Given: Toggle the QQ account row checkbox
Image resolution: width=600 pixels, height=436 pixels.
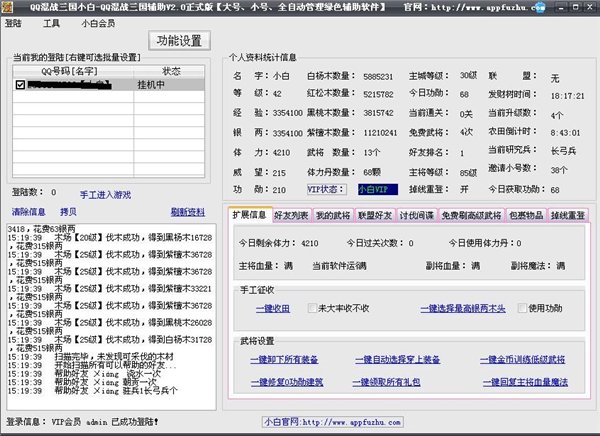Looking at the screenshot, I should 20,85.
